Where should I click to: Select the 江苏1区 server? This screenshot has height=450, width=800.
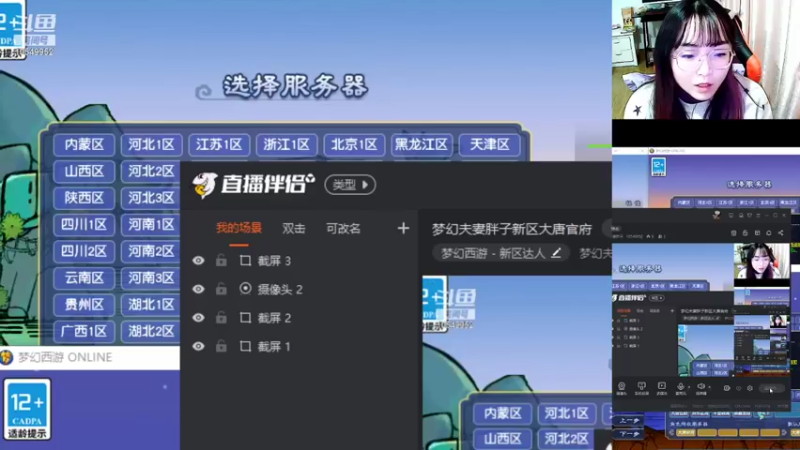coord(219,144)
